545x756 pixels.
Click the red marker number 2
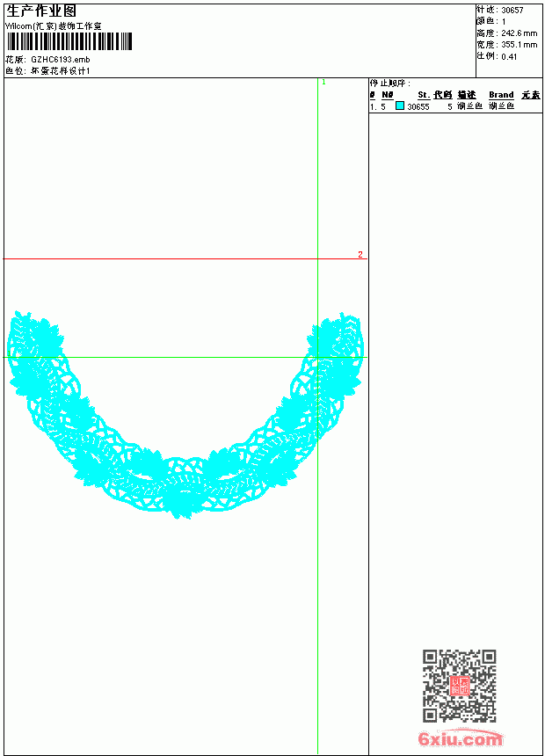tap(360, 254)
